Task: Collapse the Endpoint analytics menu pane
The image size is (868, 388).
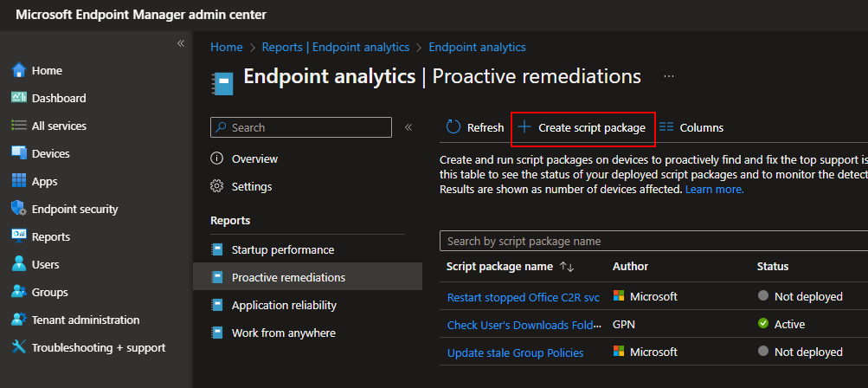Action: [408, 127]
